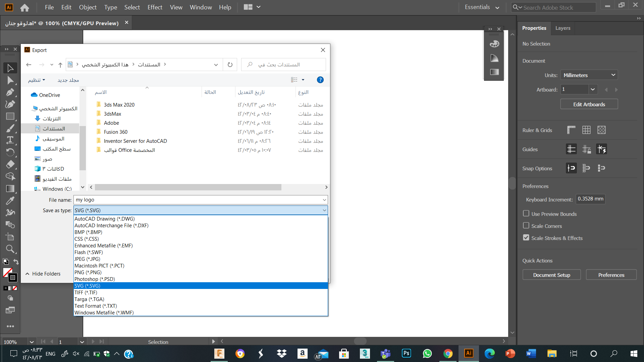Check the Scale Corners option
Image resolution: width=644 pixels, height=362 pixels.
click(x=526, y=226)
